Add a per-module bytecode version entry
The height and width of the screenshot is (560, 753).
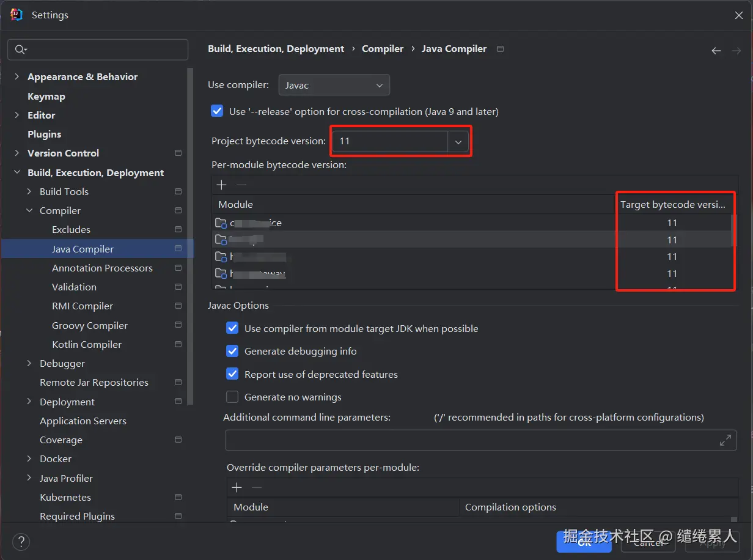coord(222,185)
